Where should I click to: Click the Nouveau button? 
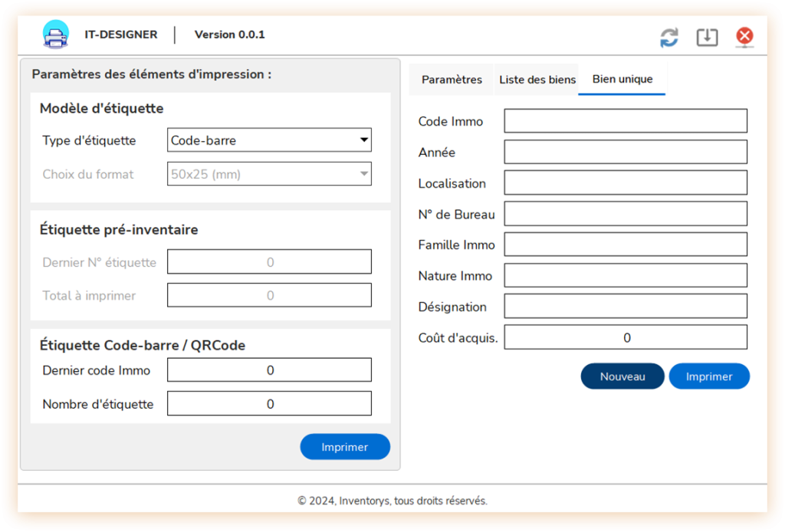pos(622,376)
